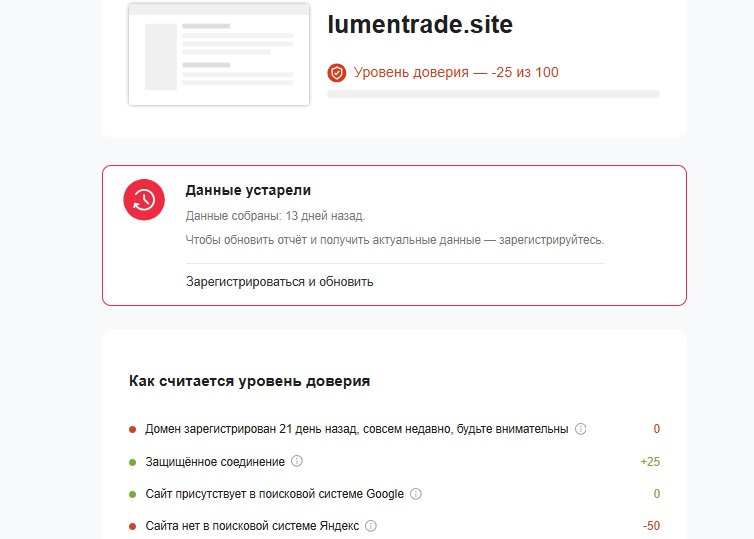
Task: Click the "lumentrade.site" heading
Action: (420, 25)
